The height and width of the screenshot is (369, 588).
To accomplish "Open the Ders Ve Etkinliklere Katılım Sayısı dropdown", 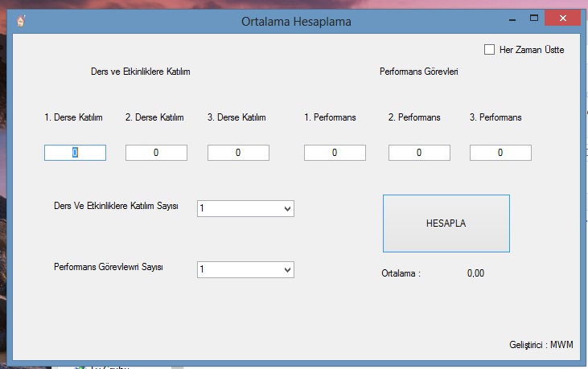I will [245, 209].
